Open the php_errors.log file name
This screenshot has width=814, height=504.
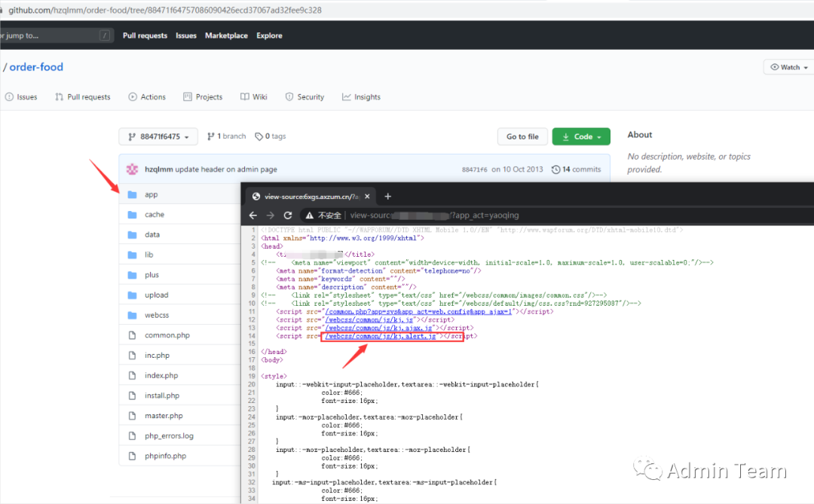(170, 436)
